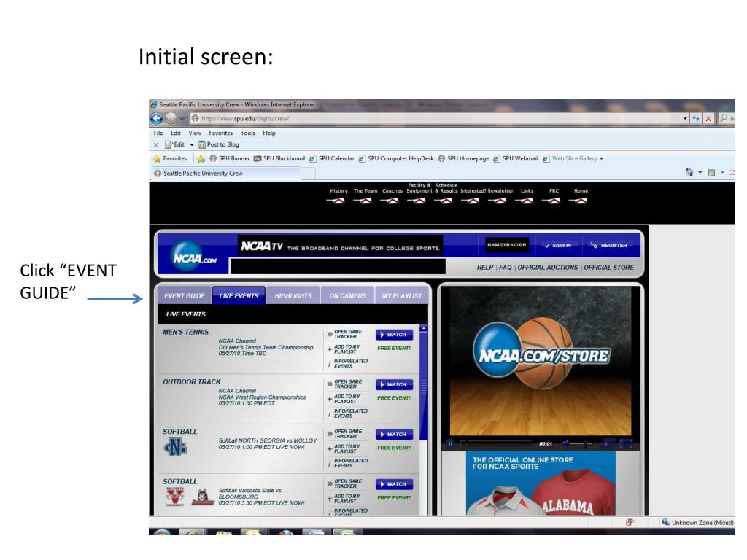Screen dimensions: 747x560
Task: Open a new browser tab
Action: point(308,174)
